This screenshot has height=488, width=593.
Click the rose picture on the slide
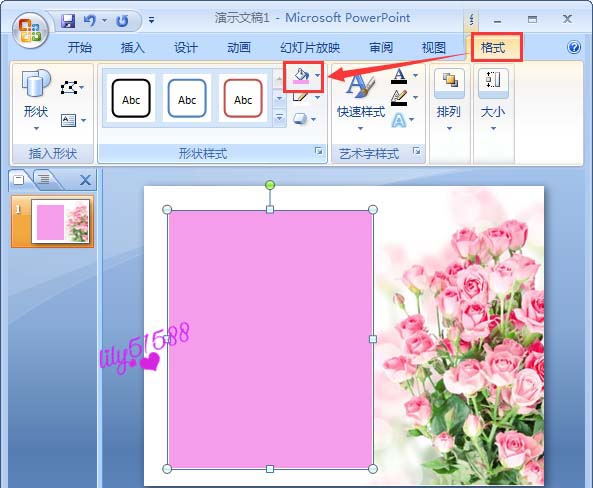tap(459, 337)
